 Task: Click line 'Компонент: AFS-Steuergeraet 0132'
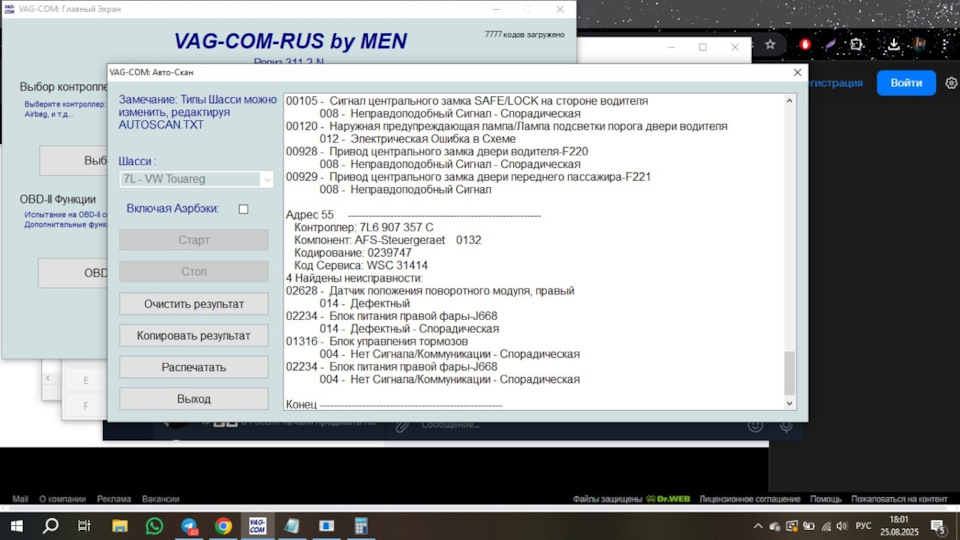pyautogui.click(x=388, y=240)
